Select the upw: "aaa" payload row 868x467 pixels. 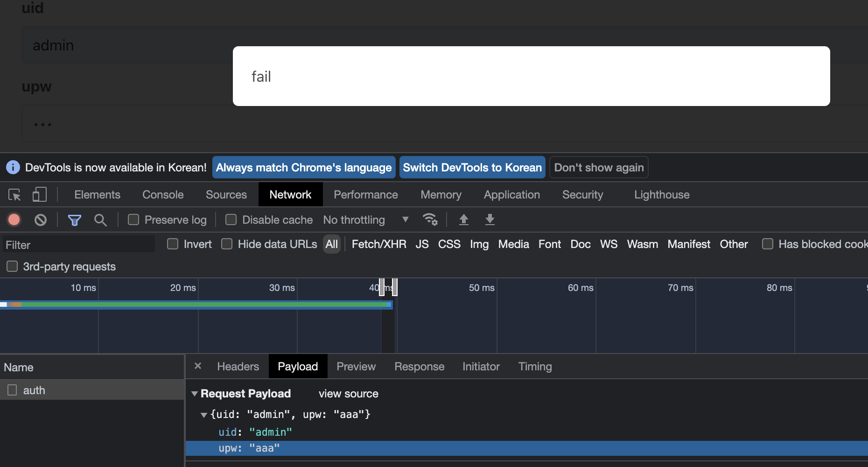pyautogui.click(x=527, y=448)
